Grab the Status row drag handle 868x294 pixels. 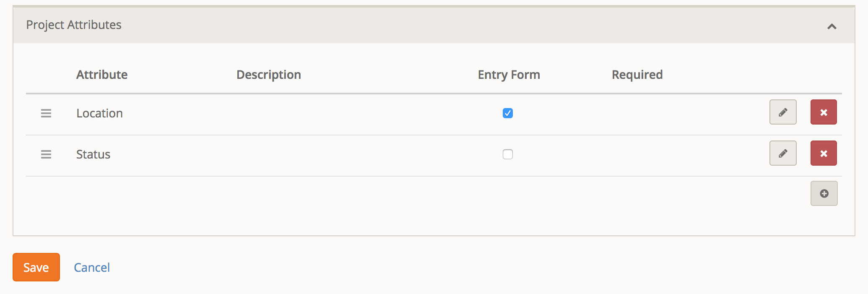coord(46,154)
